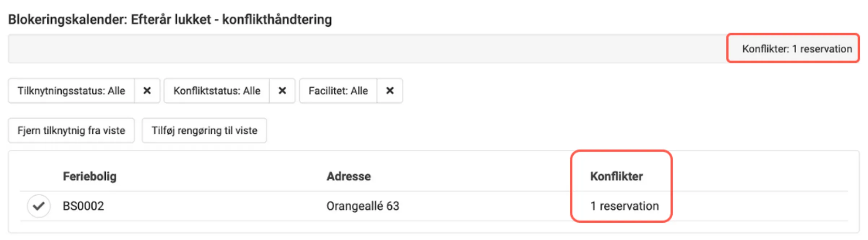Toggle the checkmark for BS0002 row
Screen dimensions: 868x240
(x=39, y=206)
